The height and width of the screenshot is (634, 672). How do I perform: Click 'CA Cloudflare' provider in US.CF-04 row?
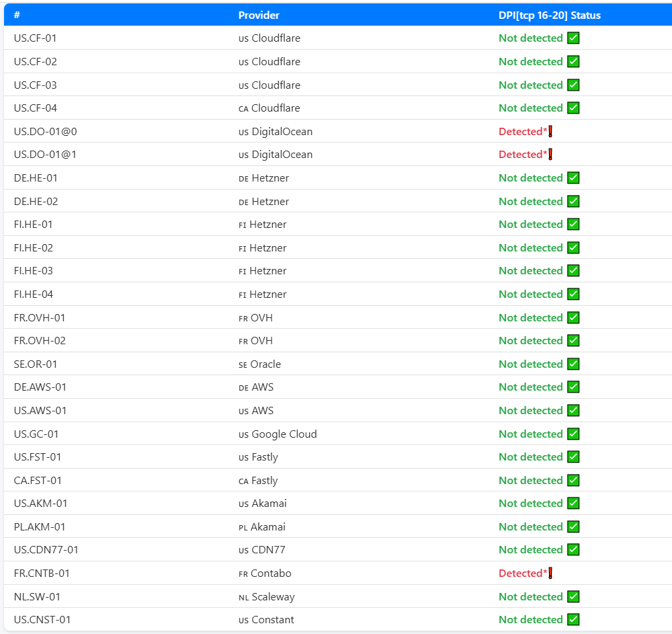269,108
